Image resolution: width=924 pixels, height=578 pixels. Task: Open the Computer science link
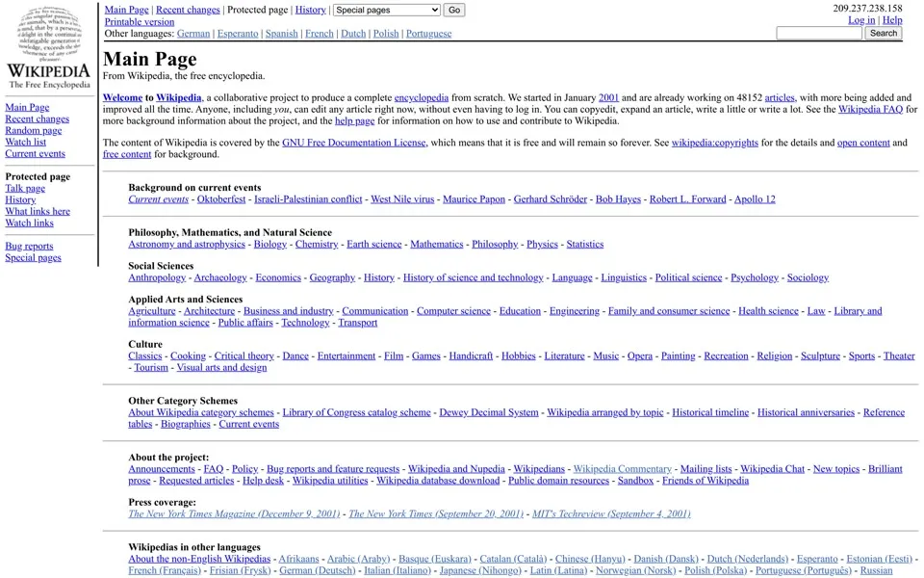pos(453,311)
